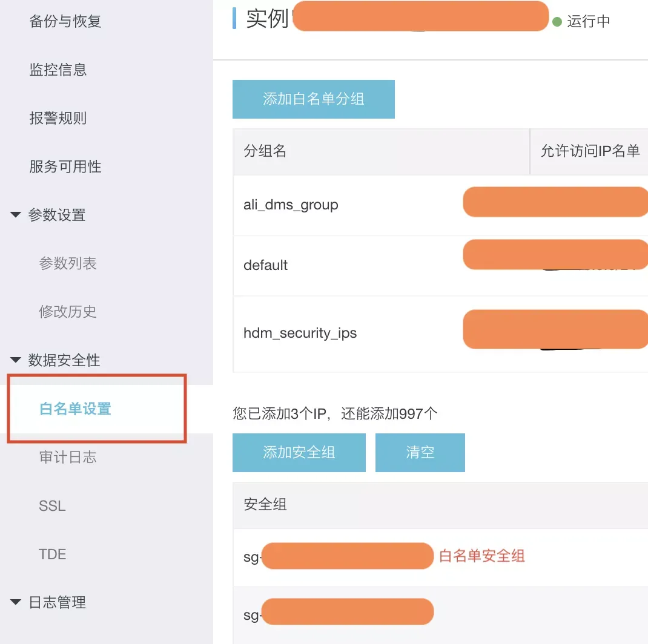Click the 实例 page title
648x644 pixels.
pos(267,19)
